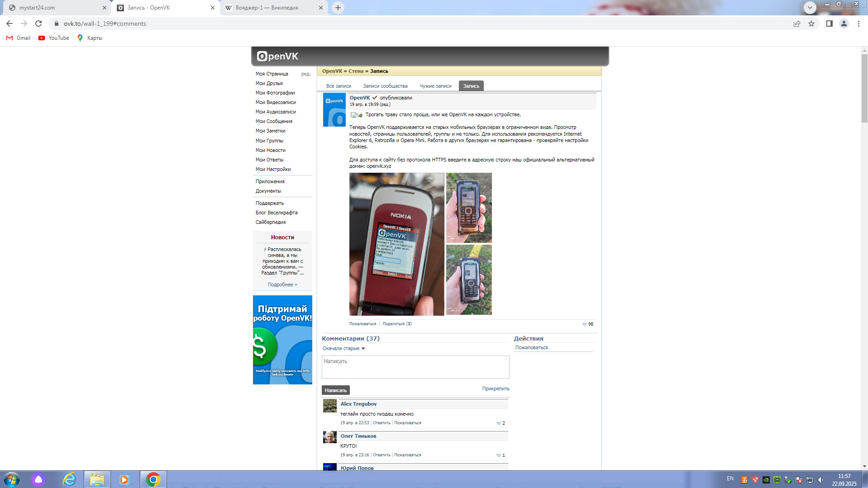Open a new browser tab
The width and height of the screenshot is (868, 488).
(338, 8)
